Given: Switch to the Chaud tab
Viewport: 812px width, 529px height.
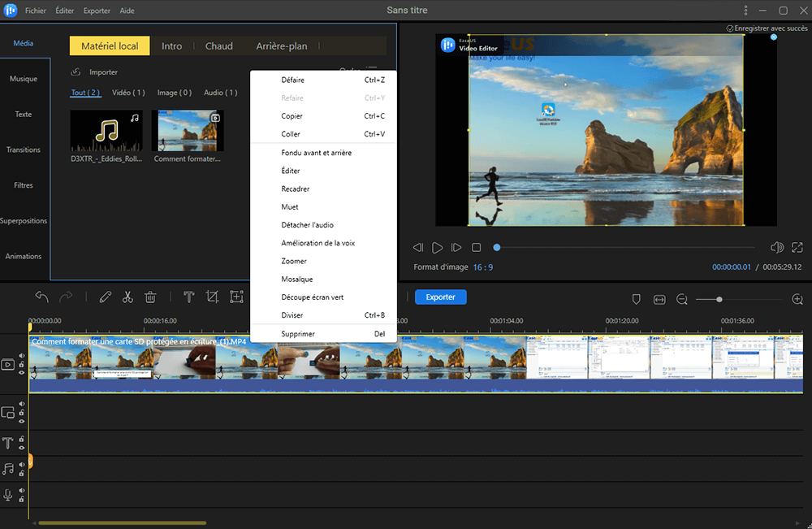Looking at the screenshot, I should point(219,46).
